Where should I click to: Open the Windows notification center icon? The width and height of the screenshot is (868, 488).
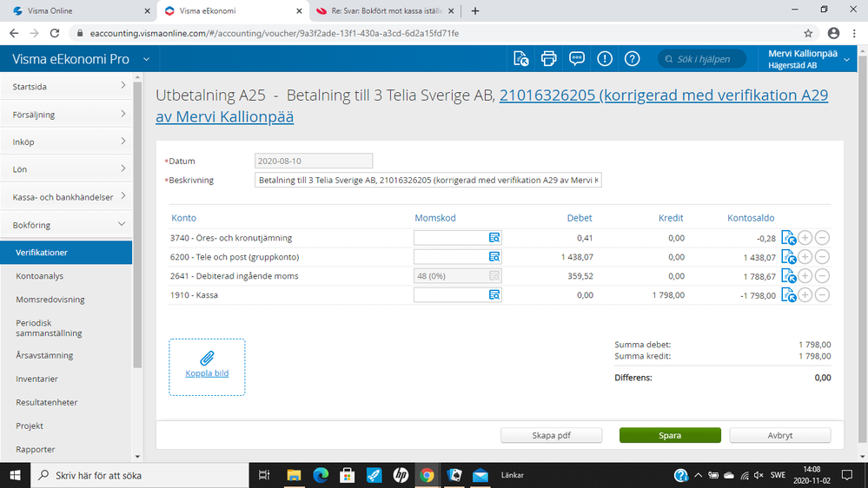coord(847,475)
